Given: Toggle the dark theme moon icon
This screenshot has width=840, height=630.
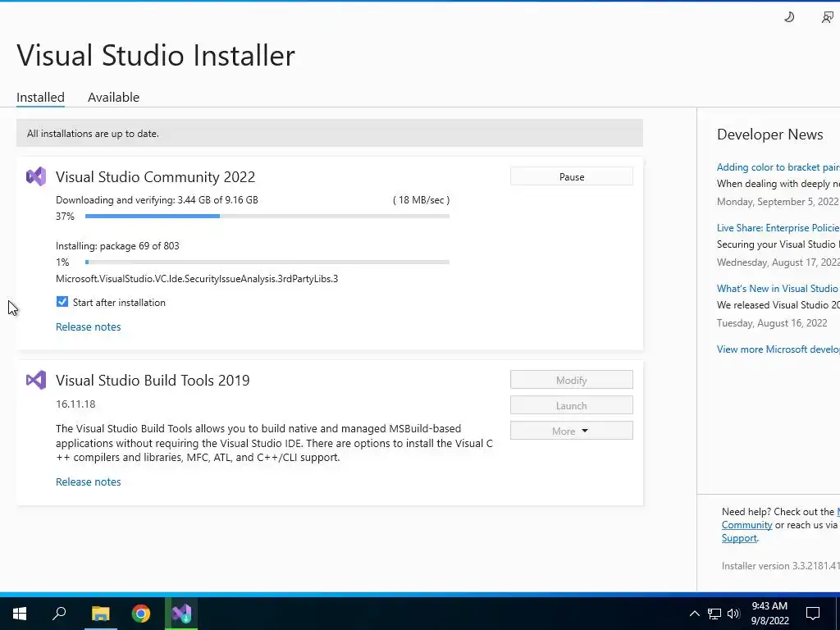Looking at the screenshot, I should [x=789, y=17].
